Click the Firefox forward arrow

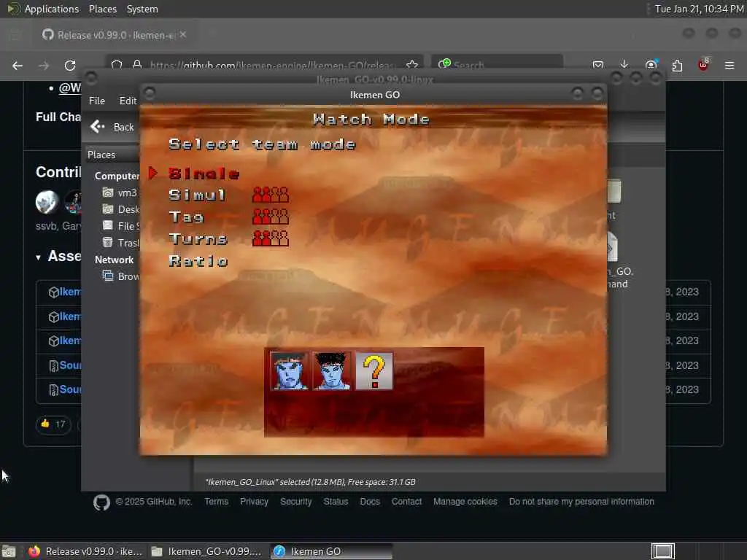(44, 66)
